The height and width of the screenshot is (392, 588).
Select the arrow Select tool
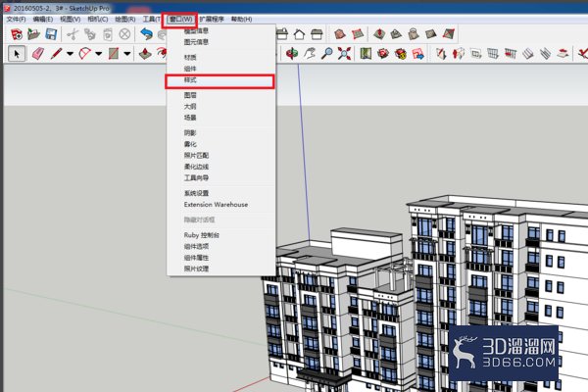tap(17, 54)
